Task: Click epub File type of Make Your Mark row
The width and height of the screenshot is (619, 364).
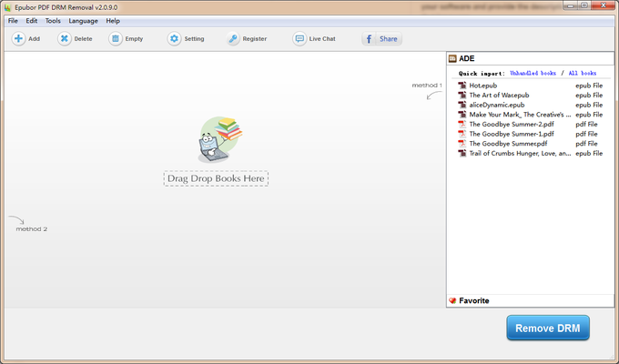Action: tap(589, 115)
